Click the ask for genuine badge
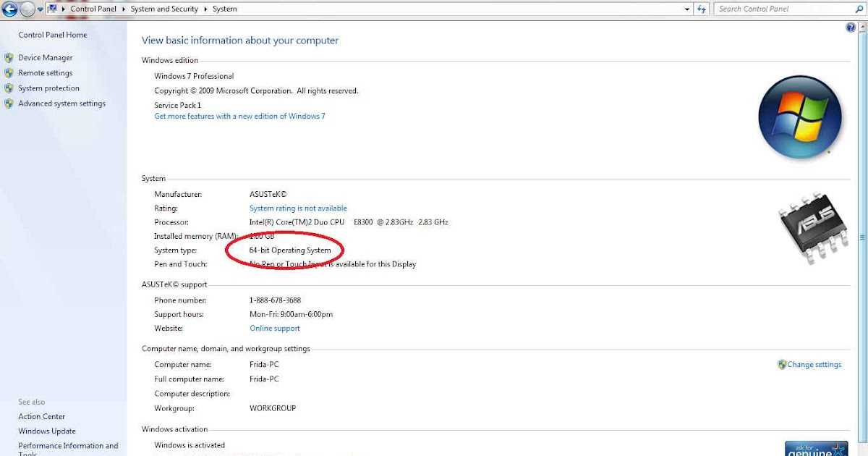The image size is (868, 456). click(x=817, y=449)
